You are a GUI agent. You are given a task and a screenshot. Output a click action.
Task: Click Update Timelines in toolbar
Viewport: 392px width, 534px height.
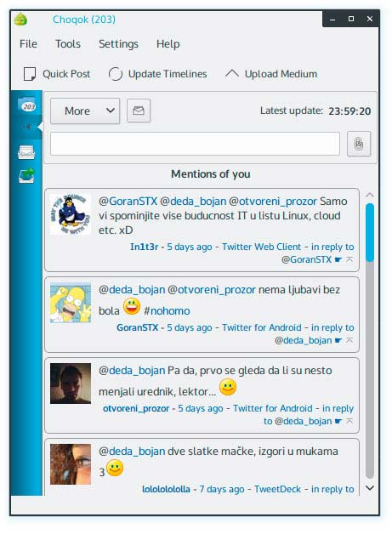157,74
